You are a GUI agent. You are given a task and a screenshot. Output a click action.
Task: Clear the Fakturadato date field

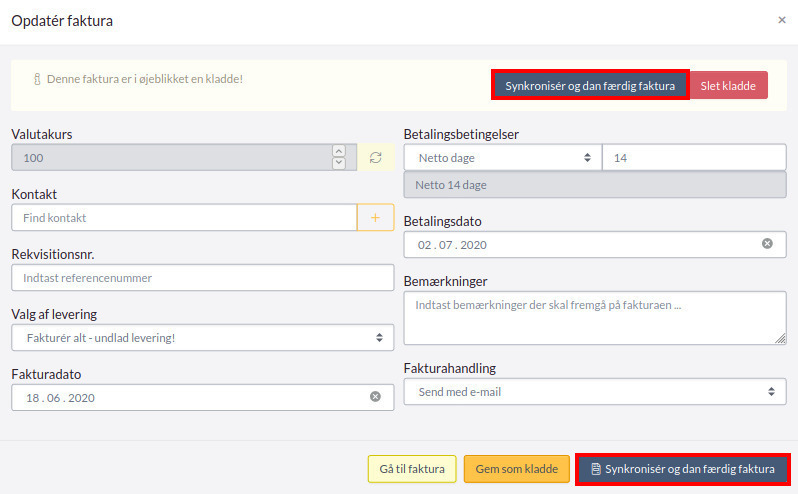pyautogui.click(x=376, y=397)
